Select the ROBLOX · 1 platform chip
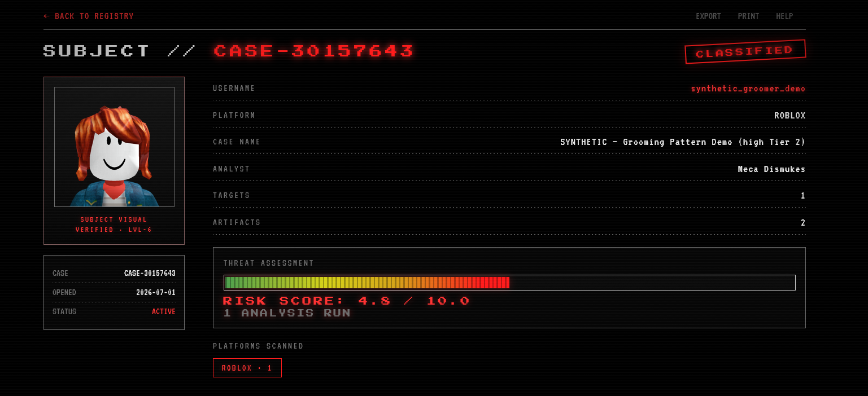 (247, 368)
